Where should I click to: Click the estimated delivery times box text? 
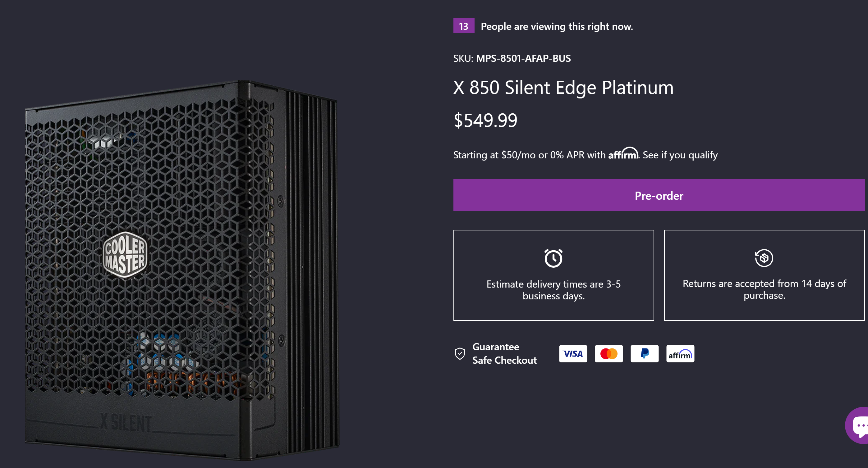tap(553, 290)
